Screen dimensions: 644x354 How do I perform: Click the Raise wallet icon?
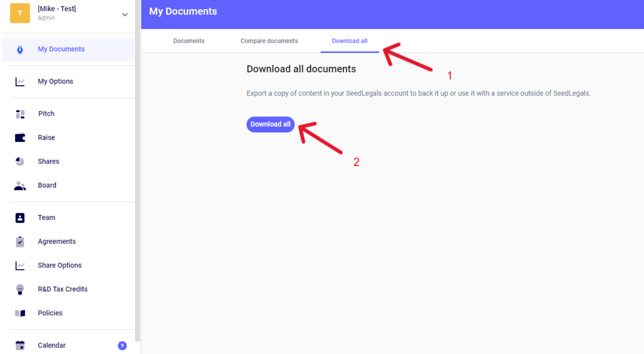coord(20,138)
